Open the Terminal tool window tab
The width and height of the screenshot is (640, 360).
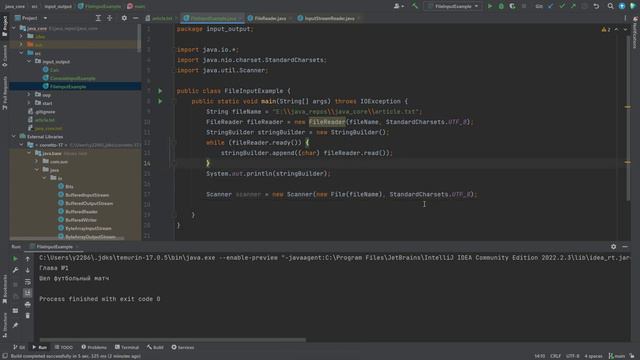pyautogui.click(x=127, y=347)
